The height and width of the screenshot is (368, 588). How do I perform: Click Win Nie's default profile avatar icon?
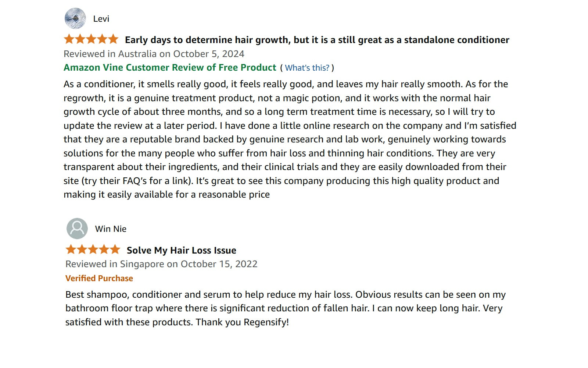[77, 229]
